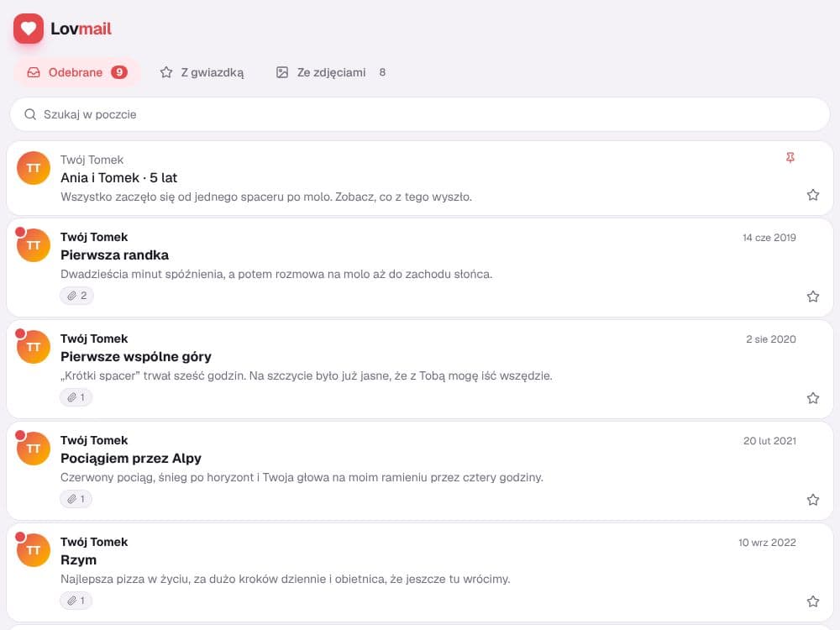840x630 pixels.
Task: Click the preview text starting with „Krótki spacer”
Action: (x=307, y=375)
